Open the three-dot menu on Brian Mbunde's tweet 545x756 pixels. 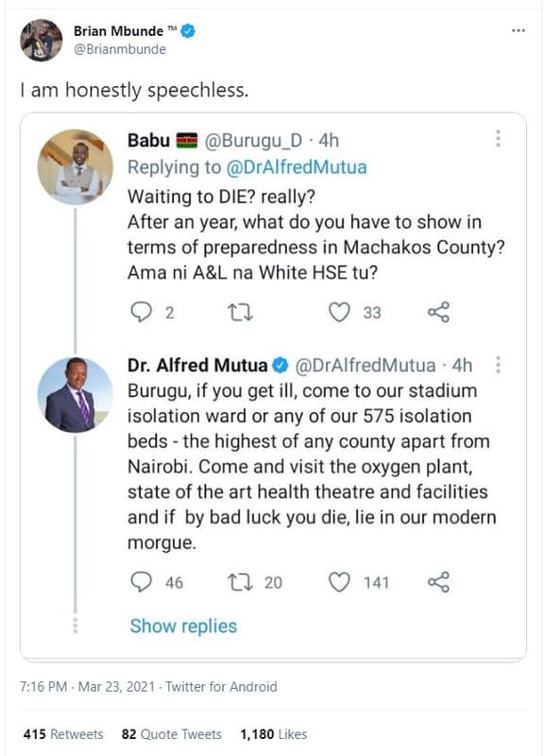click(518, 28)
